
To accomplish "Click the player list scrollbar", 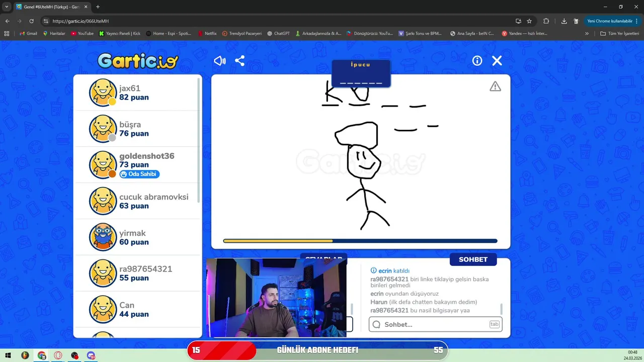I will tap(199, 141).
